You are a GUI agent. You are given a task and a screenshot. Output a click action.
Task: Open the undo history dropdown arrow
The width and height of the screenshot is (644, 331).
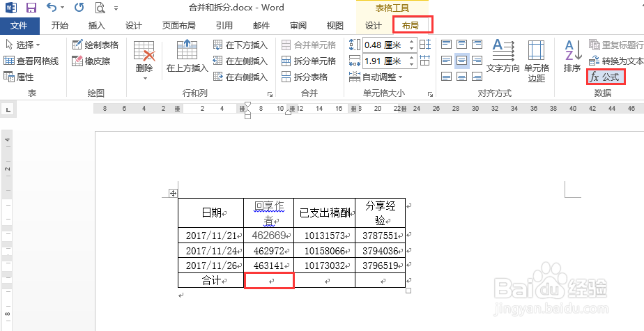coord(62,8)
